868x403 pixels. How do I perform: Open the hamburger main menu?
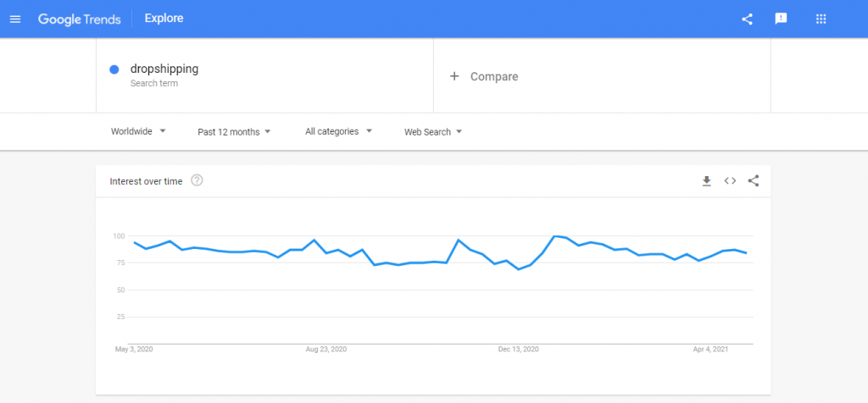point(15,19)
